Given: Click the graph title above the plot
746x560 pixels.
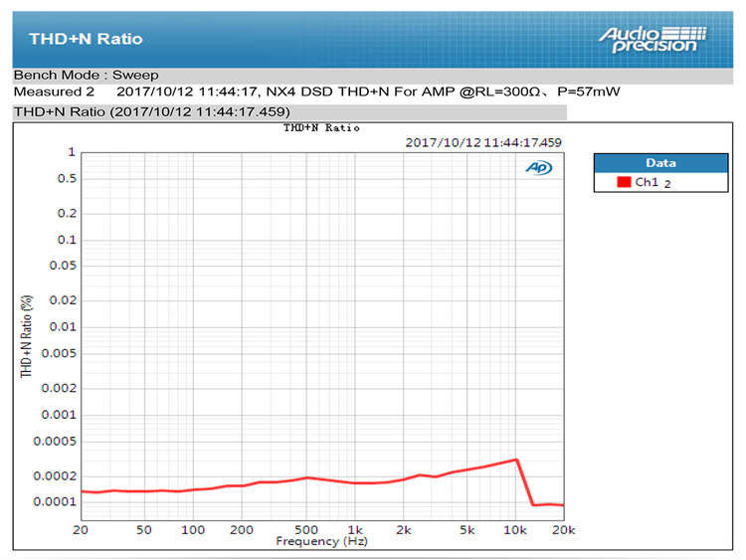Looking at the screenshot, I should (x=321, y=128).
